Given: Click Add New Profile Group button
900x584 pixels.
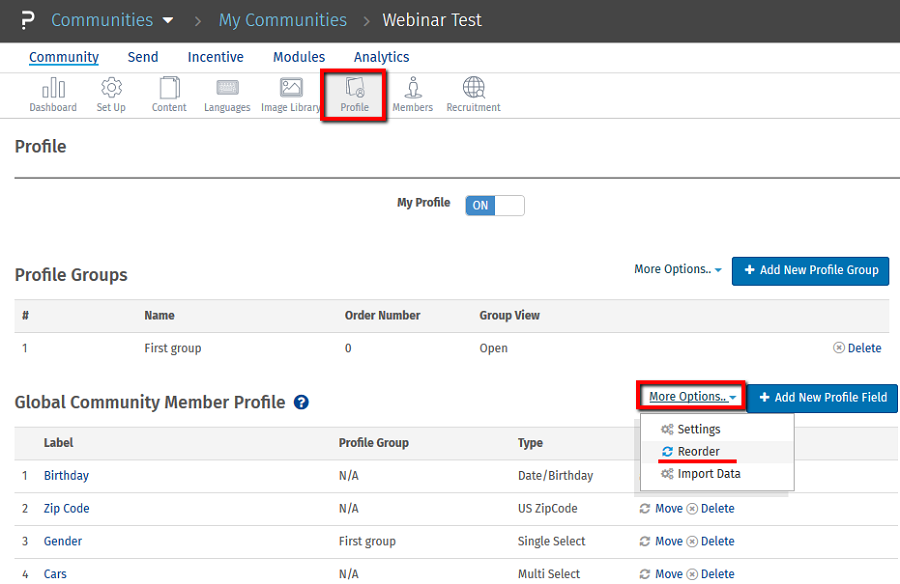Looking at the screenshot, I should pos(810,270).
